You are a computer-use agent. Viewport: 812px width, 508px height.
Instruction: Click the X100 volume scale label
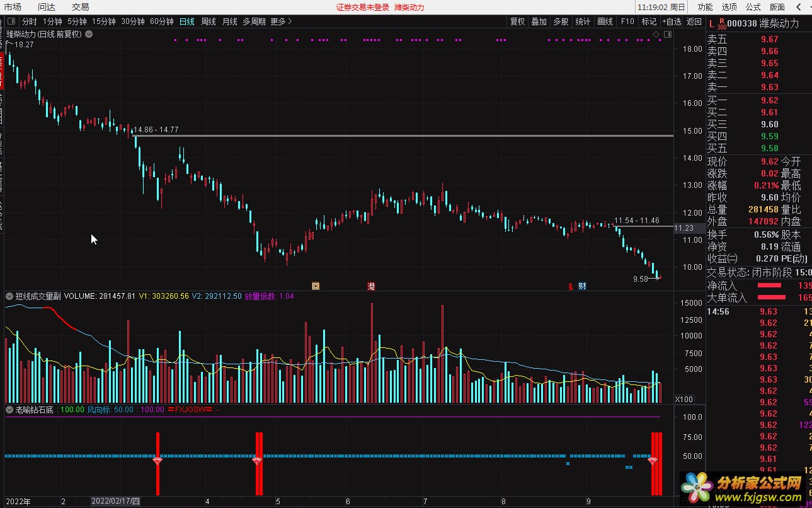click(683, 399)
